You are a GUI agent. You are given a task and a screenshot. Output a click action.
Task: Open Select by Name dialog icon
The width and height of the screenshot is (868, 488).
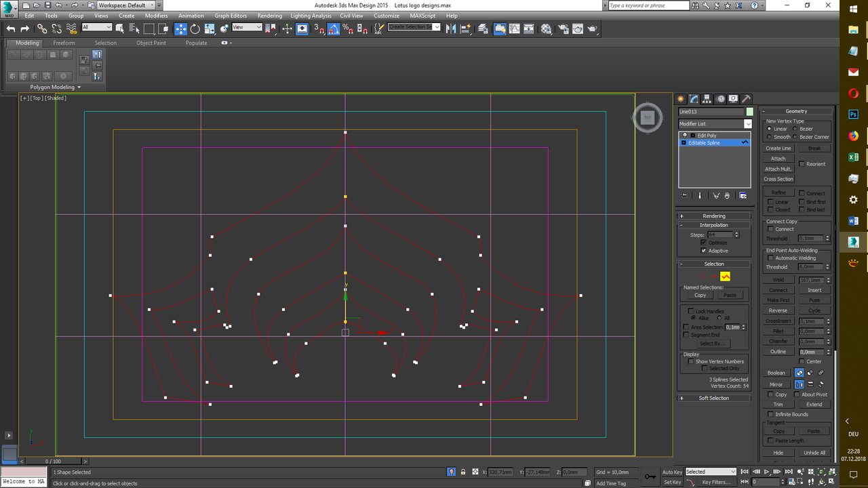(x=134, y=28)
